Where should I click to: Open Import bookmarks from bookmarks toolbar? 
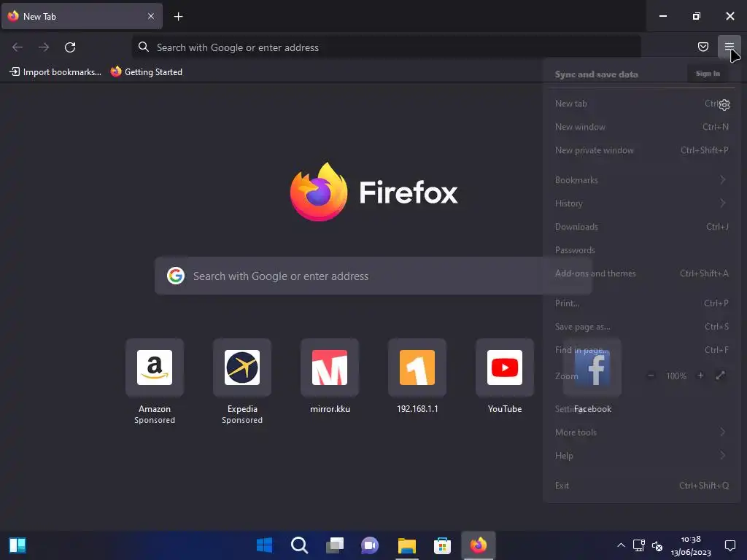tap(55, 72)
